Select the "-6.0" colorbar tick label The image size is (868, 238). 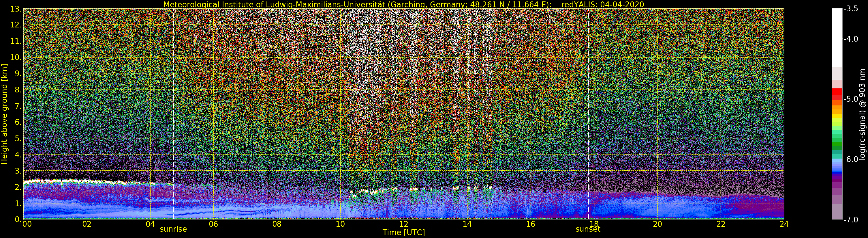(851, 159)
